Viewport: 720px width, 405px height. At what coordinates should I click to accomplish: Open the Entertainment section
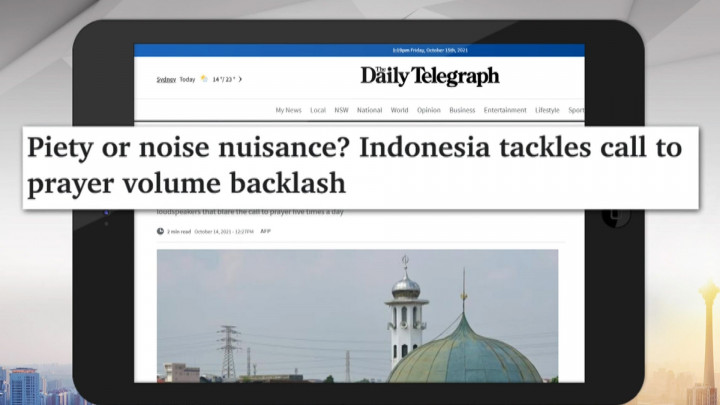point(505,110)
